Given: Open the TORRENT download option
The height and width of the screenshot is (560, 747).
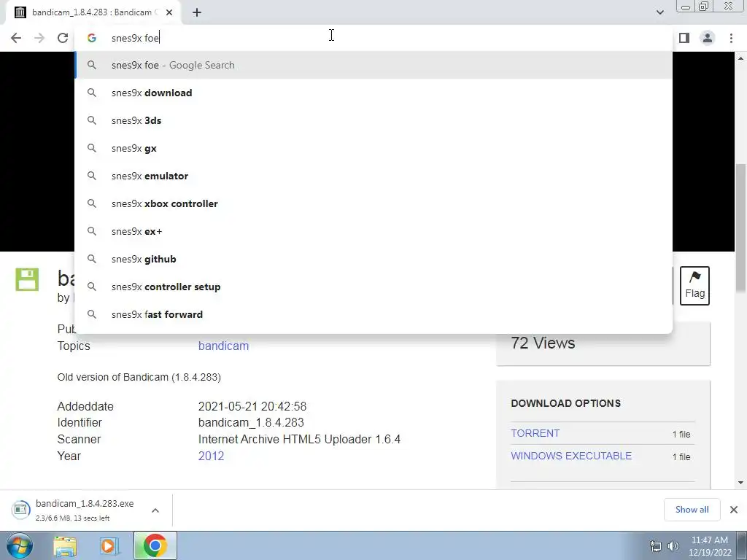Looking at the screenshot, I should [x=535, y=433].
